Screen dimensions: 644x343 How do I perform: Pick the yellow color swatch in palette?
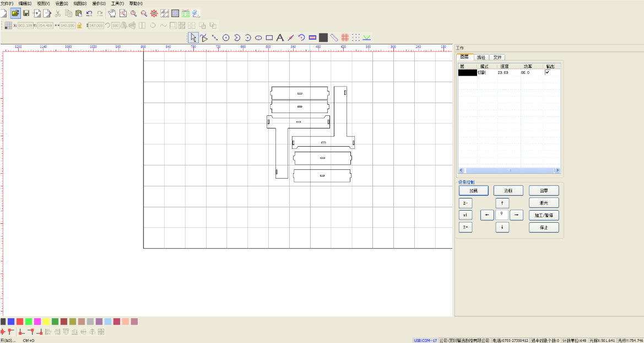click(x=46, y=321)
